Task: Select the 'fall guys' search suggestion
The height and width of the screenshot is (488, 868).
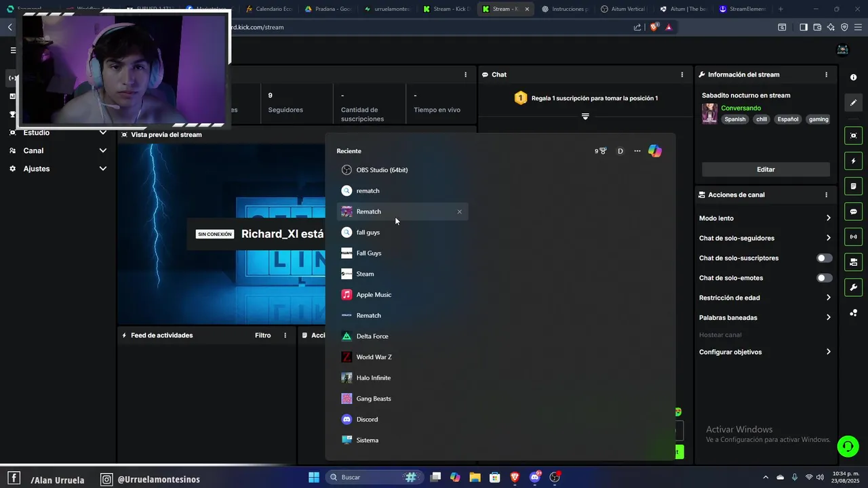Action: point(402,232)
